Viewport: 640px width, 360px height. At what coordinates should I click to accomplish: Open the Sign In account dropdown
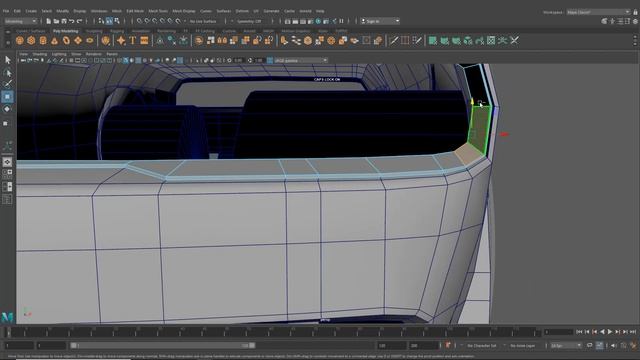(380, 21)
